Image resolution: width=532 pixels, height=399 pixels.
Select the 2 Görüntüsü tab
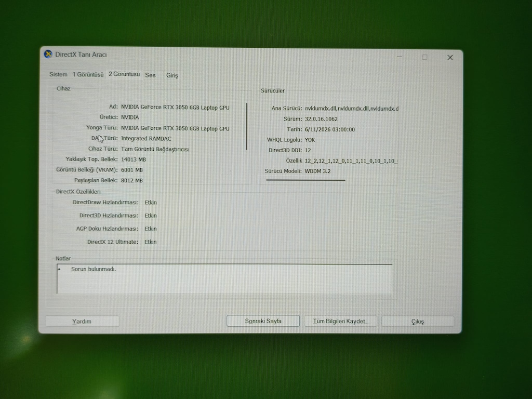pos(124,74)
